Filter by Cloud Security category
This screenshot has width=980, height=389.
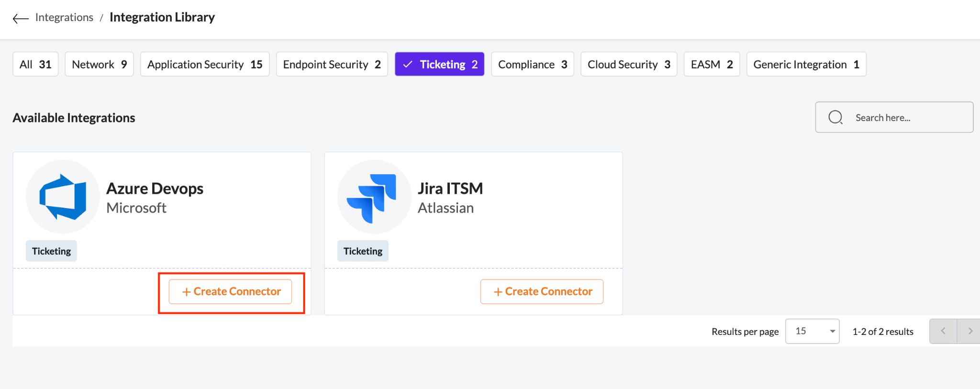coord(629,64)
